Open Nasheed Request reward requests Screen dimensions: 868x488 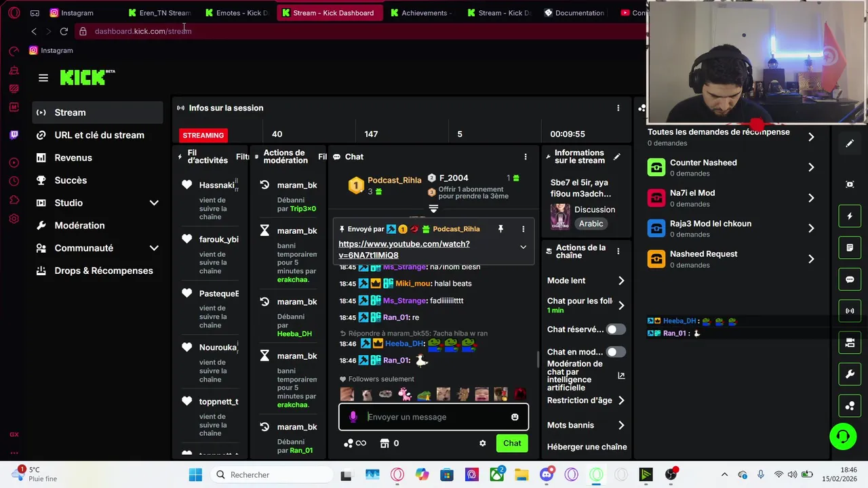click(x=732, y=259)
